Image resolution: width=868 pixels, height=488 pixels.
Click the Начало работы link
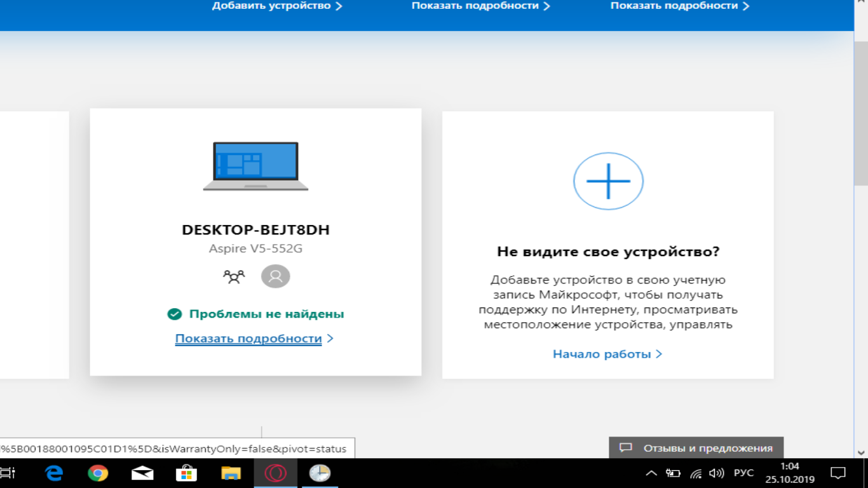[602, 354]
